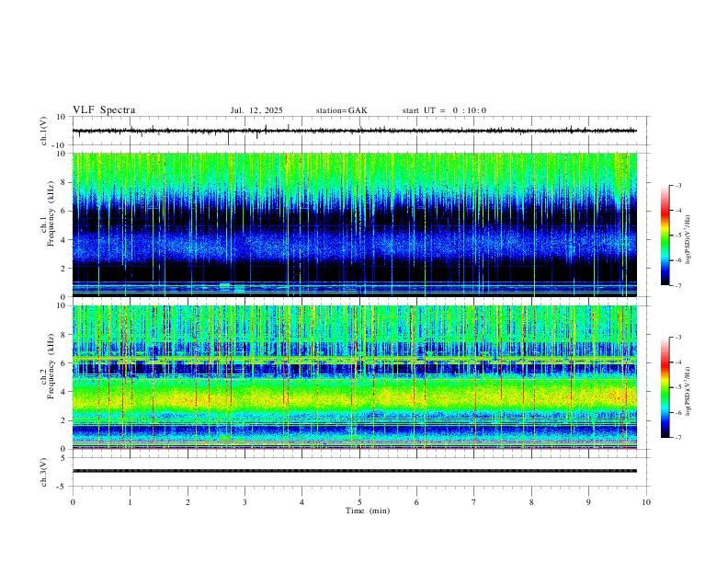
Task: Click the "VLF Spectra" plot title
Action: pos(104,110)
